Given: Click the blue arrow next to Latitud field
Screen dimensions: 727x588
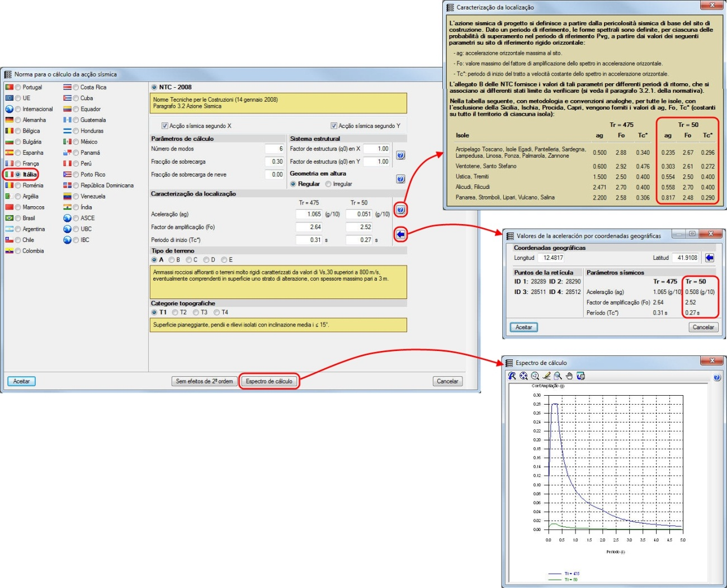Looking at the screenshot, I should [x=710, y=258].
